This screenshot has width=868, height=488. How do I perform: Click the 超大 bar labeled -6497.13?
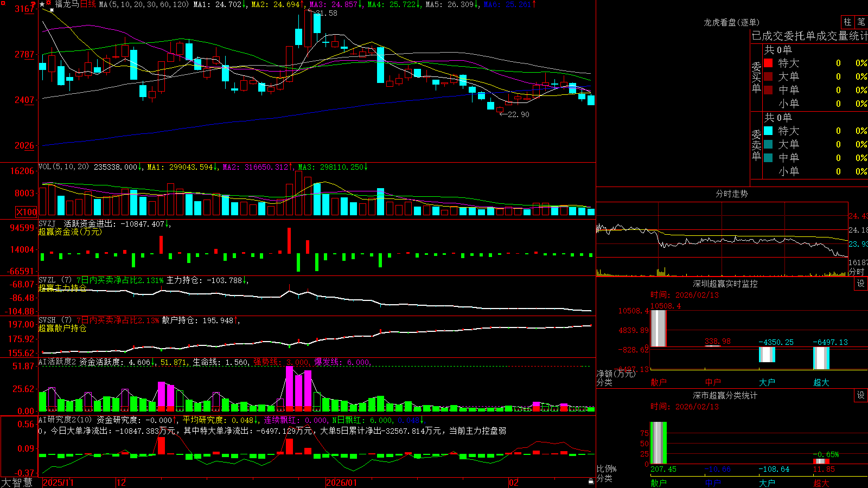coord(821,358)
